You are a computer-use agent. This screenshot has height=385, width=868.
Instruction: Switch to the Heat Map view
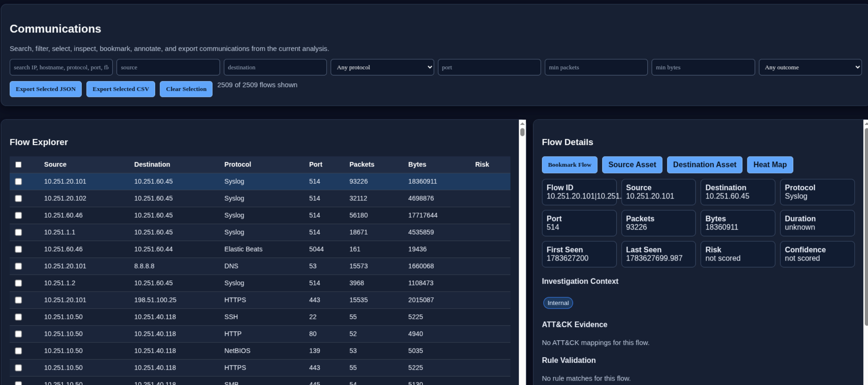tap(770, 165)
